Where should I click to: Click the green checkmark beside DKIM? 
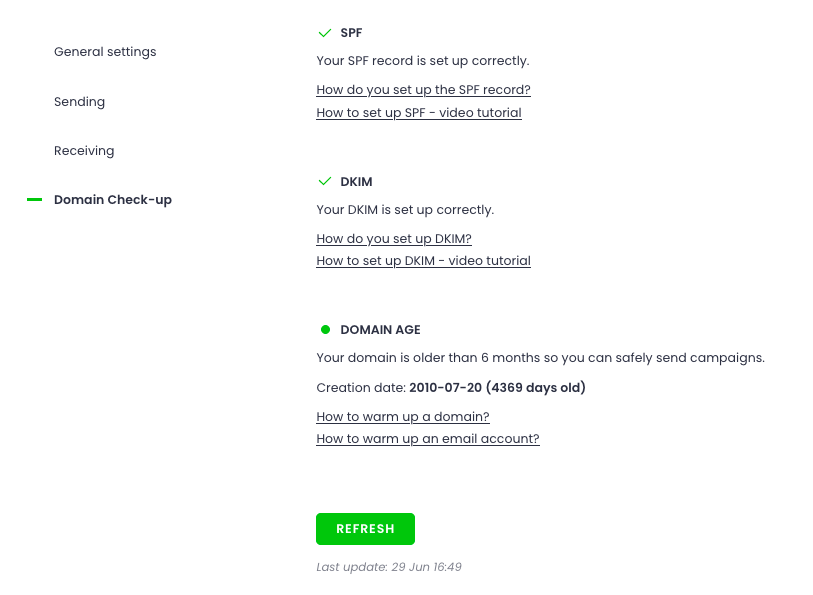[x=324, y=181]
